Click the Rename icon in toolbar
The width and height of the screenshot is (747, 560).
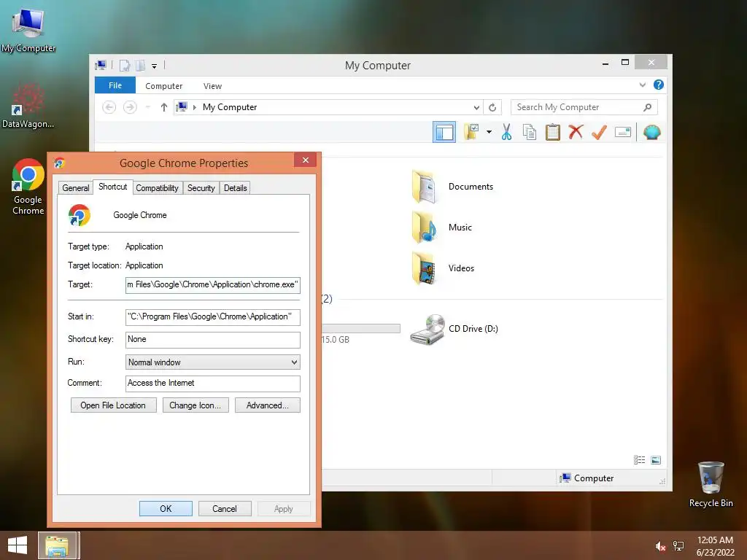pos(623,132)
